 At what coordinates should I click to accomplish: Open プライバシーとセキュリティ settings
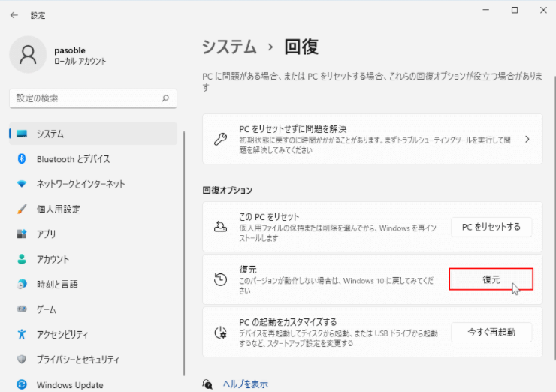(77, 360)
